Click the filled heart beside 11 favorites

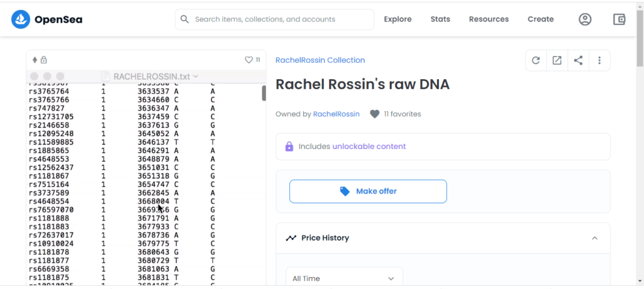[375, 114]
